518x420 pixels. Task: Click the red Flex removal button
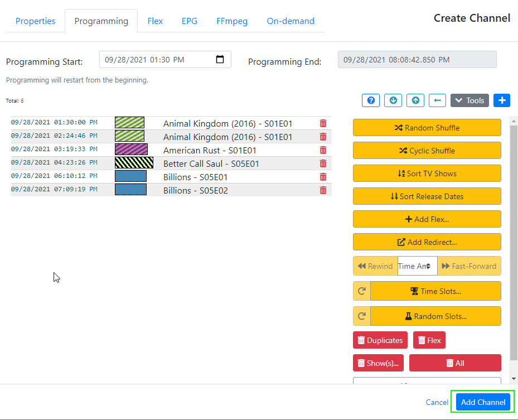pyautogui.click(x=429, y=340)
